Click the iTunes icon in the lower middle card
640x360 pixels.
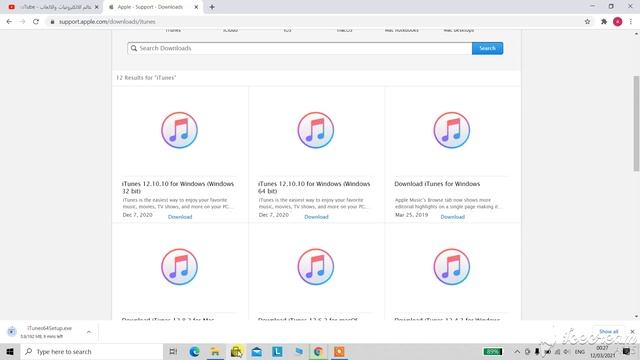point(316,267)
